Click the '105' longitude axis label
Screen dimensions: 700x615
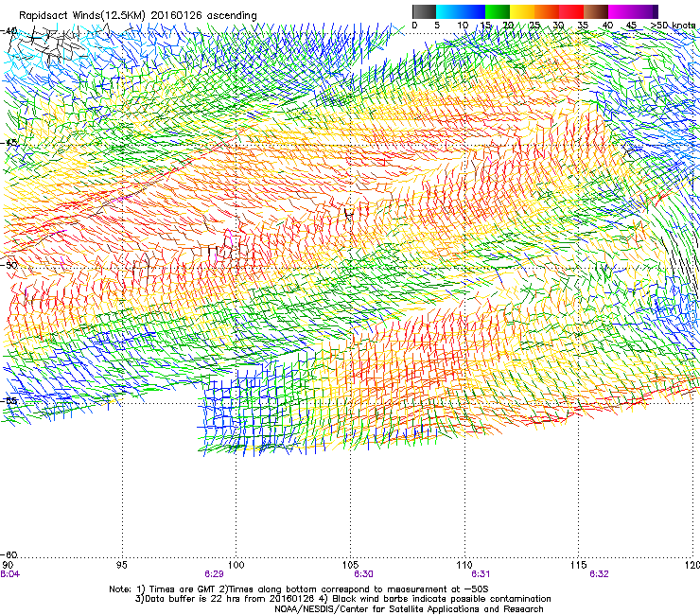(x=350, y=565)
